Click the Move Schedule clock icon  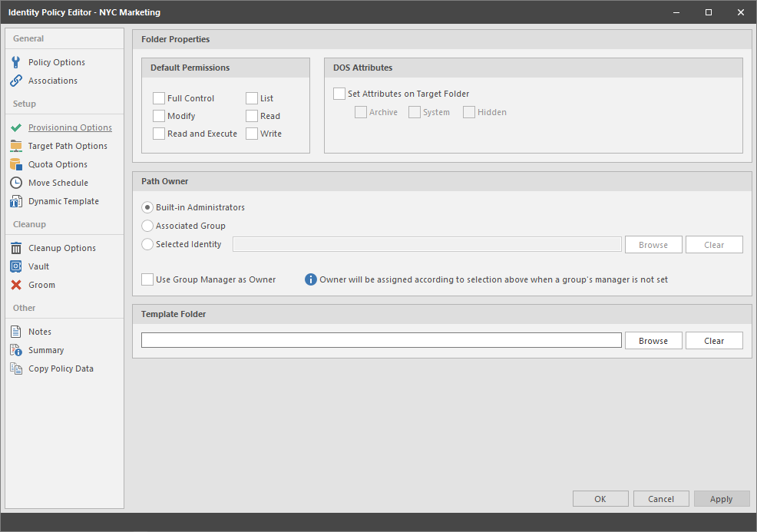[16, 183]
